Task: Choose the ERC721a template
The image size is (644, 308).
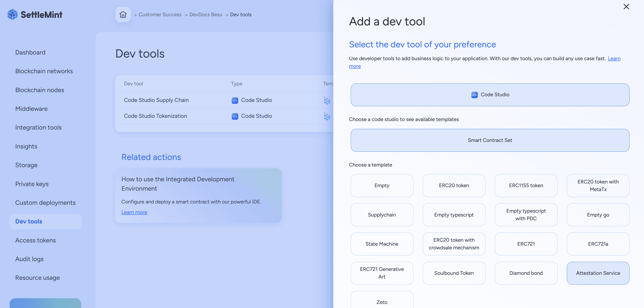Action: coord(598,244)
